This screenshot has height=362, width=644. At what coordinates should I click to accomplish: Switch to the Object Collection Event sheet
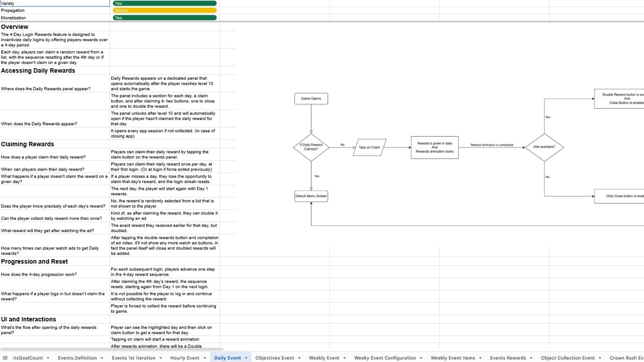(568, 358)
